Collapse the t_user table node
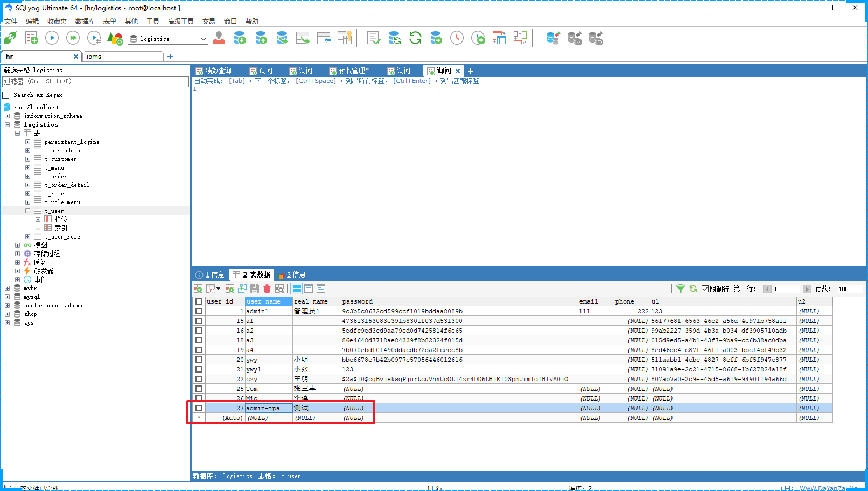 point(27,211)
